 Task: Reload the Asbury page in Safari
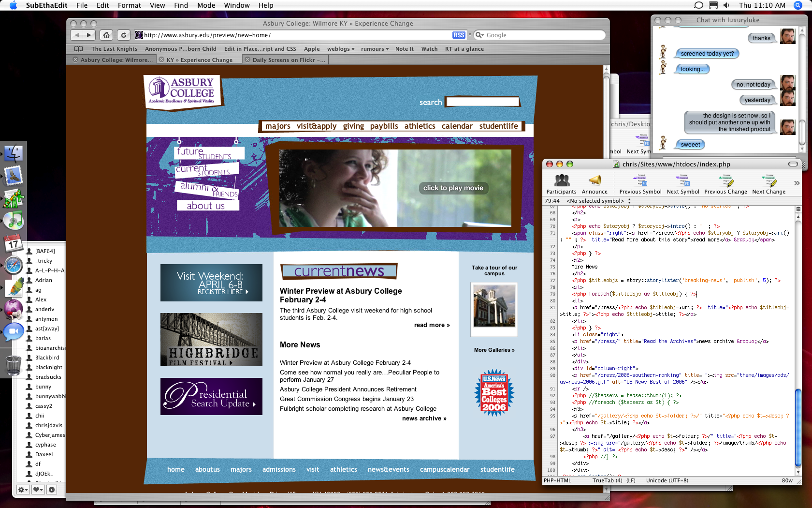pyautogui.click(x=124, y=35)
